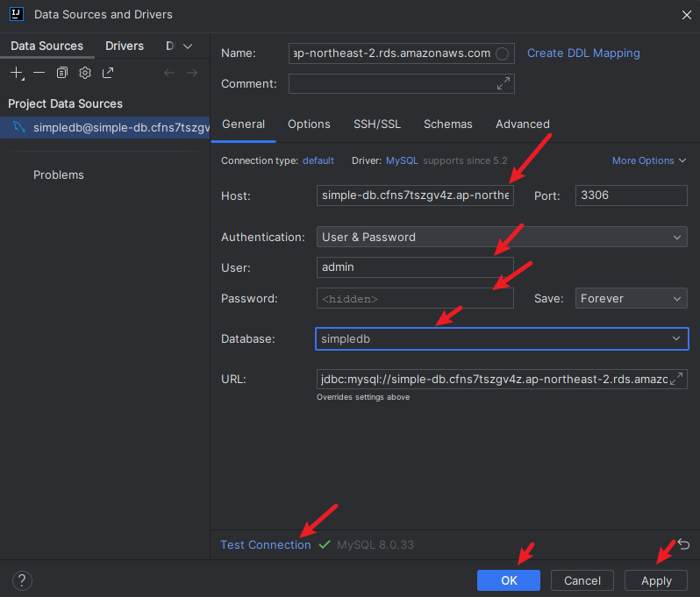Image resolution: width=700 pixels, height=597 pixels.
Task: Open the Options tab
Action: 309,124
